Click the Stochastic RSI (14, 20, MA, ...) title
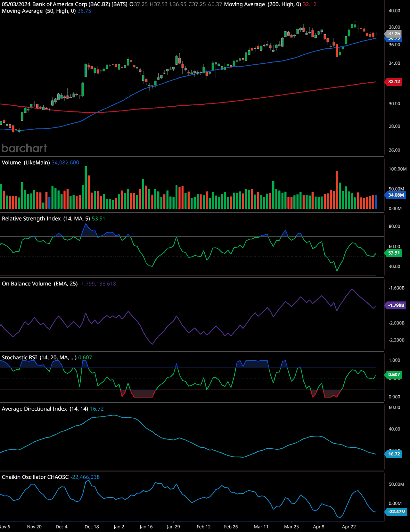The height and width of the screenshot is (532, 410). [x=39, y=358]
